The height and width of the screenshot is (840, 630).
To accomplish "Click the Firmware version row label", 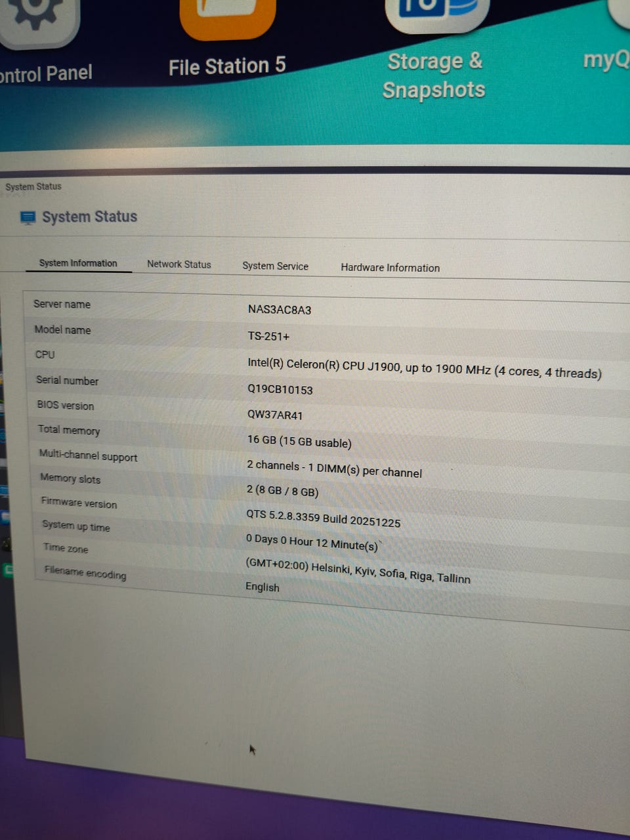I will (79, 503).
